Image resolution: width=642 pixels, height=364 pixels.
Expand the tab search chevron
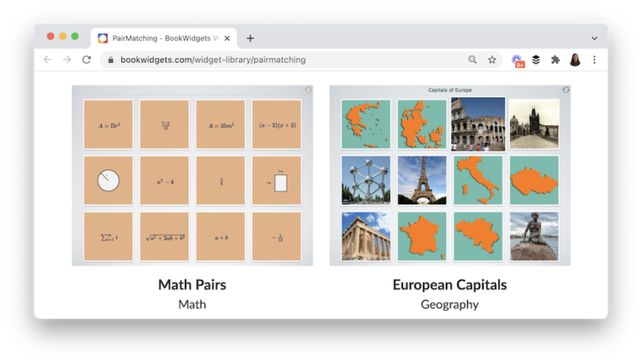[594, 38]
